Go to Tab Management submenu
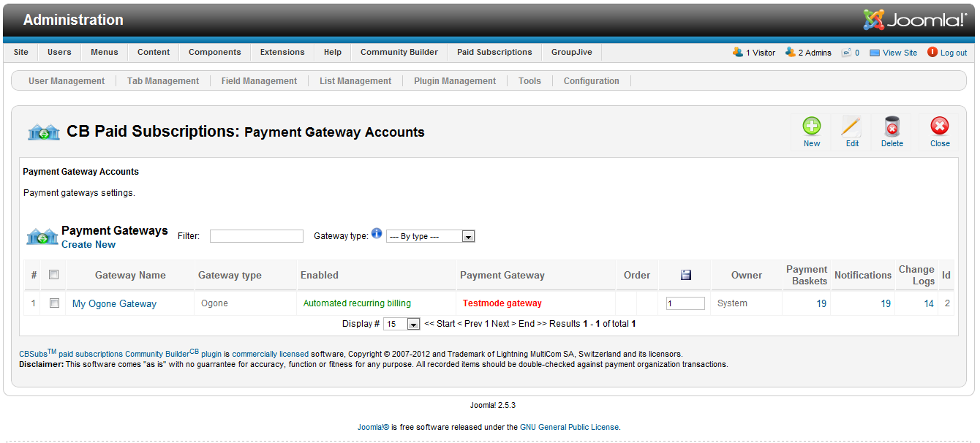Viewport: 980px width, 443px height. point(163,81)
